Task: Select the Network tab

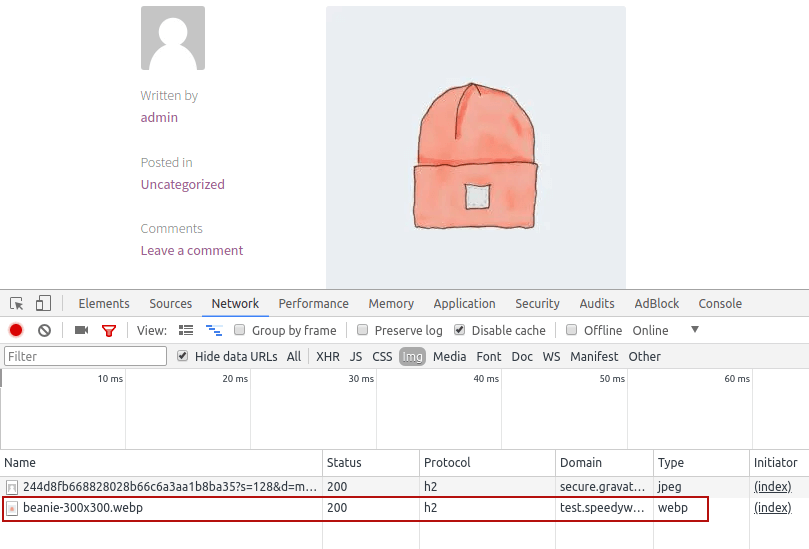Action: [x=235, y=303]
